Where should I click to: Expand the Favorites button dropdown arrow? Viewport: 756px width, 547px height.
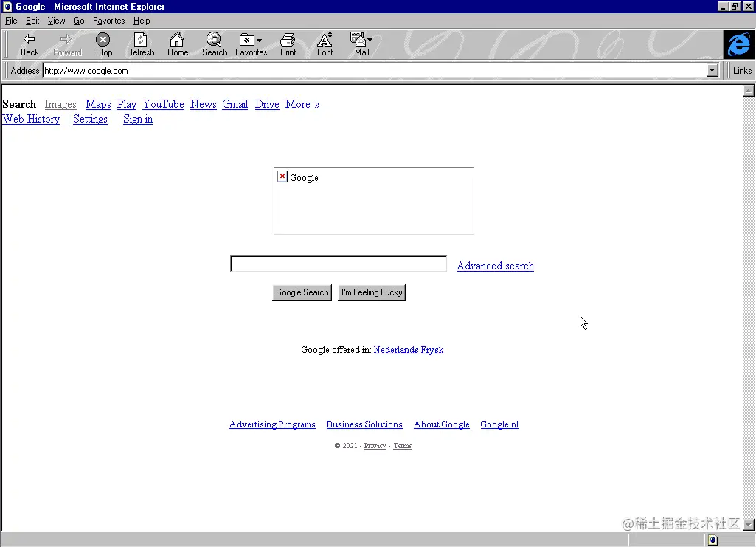tap(260, 40)
